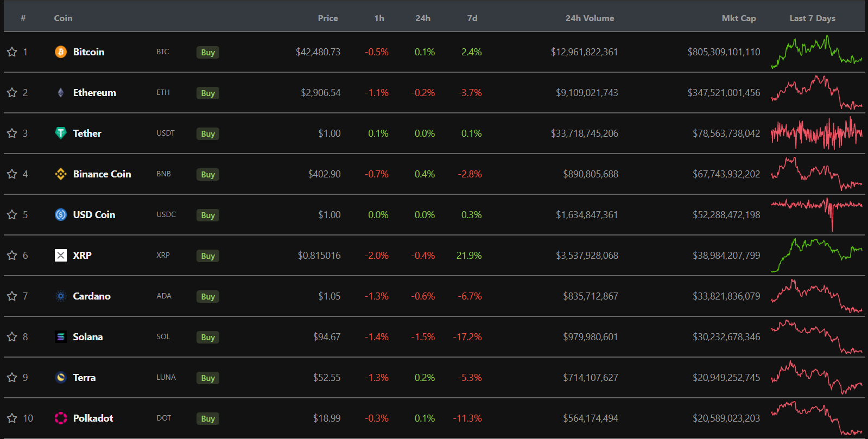Screen dimensions: 868x439
Task: Click the XRP logo icon
Action: click(61, 255)
